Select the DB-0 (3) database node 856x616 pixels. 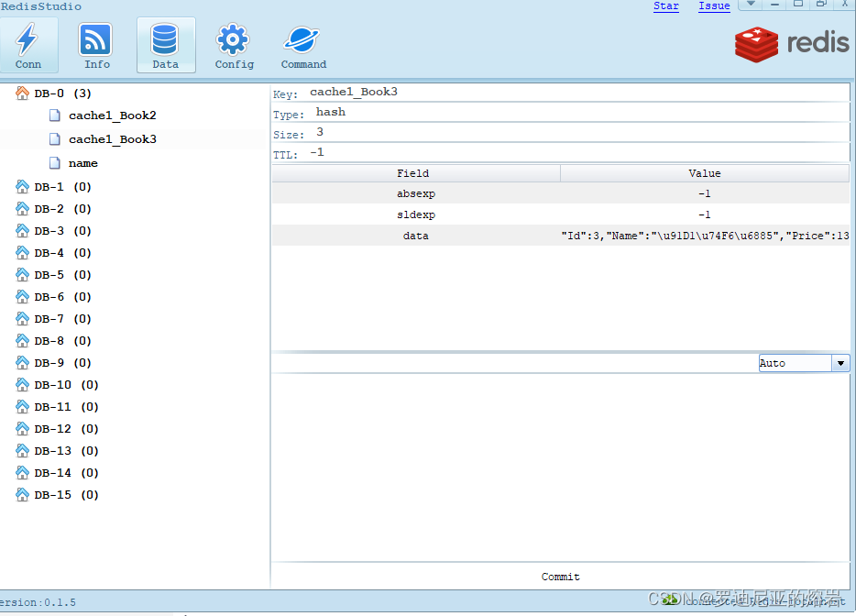click(x=62, y=93)
